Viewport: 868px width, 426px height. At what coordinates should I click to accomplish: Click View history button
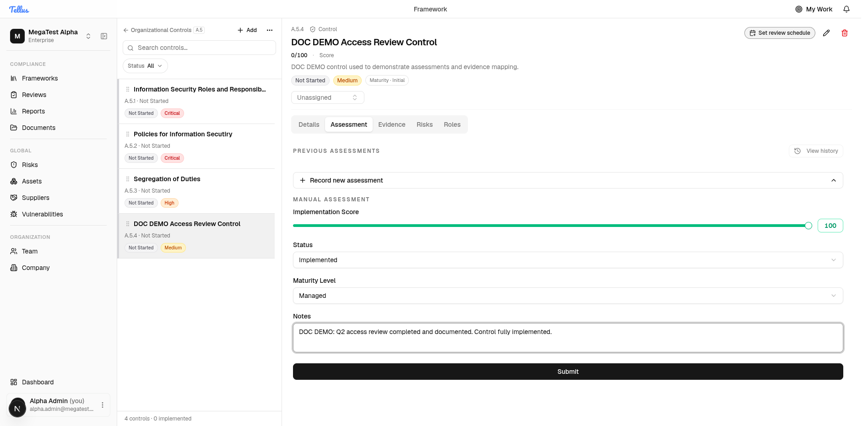pyautogui.click(x=816, y=151)
